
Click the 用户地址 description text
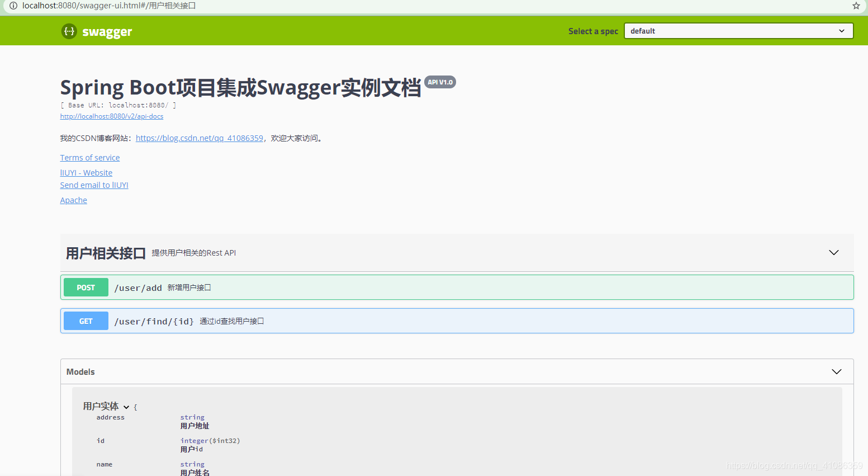195,426
